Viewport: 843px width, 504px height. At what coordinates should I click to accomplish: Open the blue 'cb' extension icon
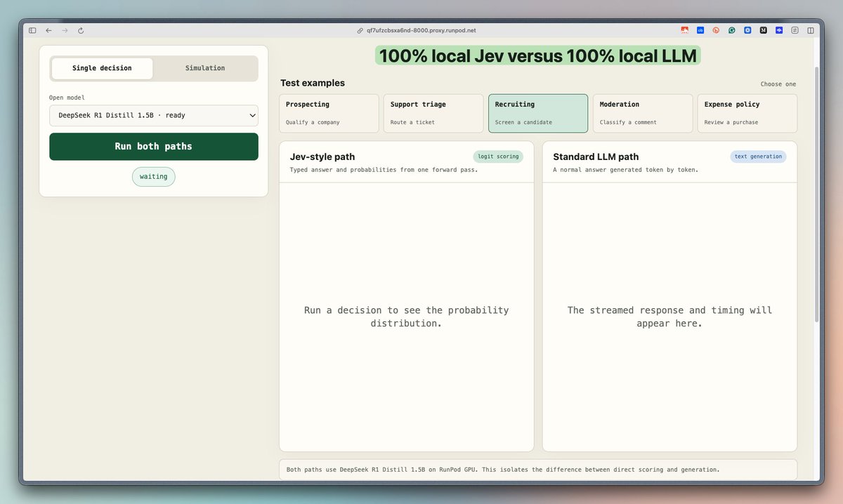700,31
